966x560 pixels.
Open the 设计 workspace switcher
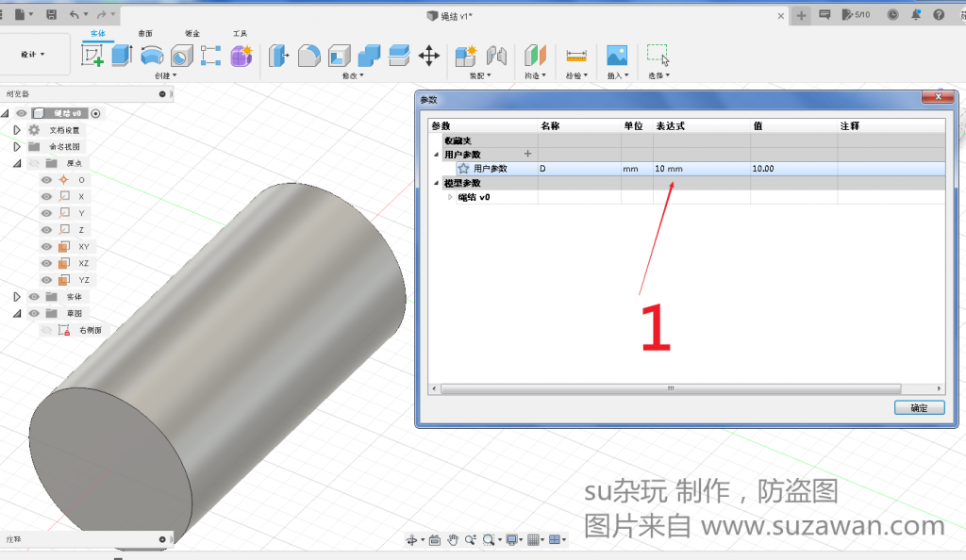pos(33,54)
